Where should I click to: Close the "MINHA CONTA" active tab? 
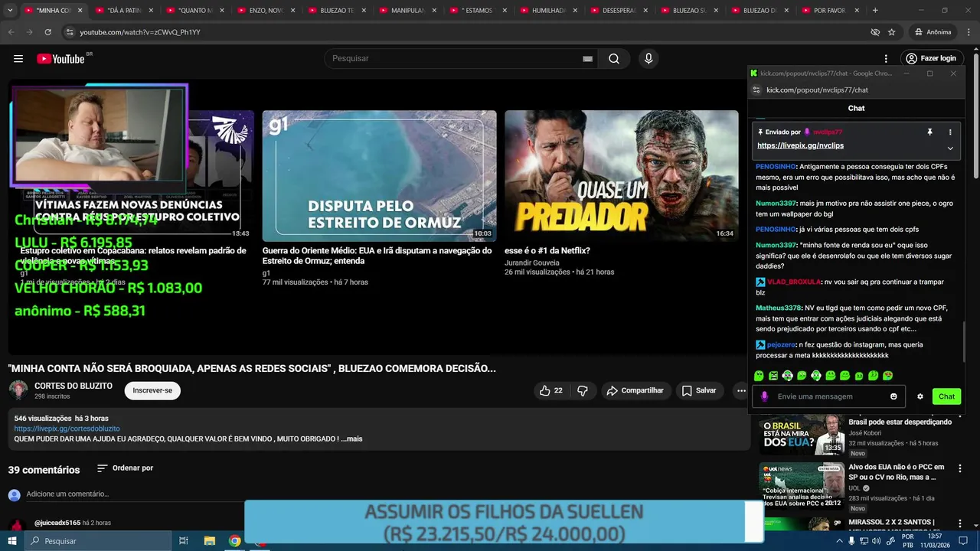81,11
